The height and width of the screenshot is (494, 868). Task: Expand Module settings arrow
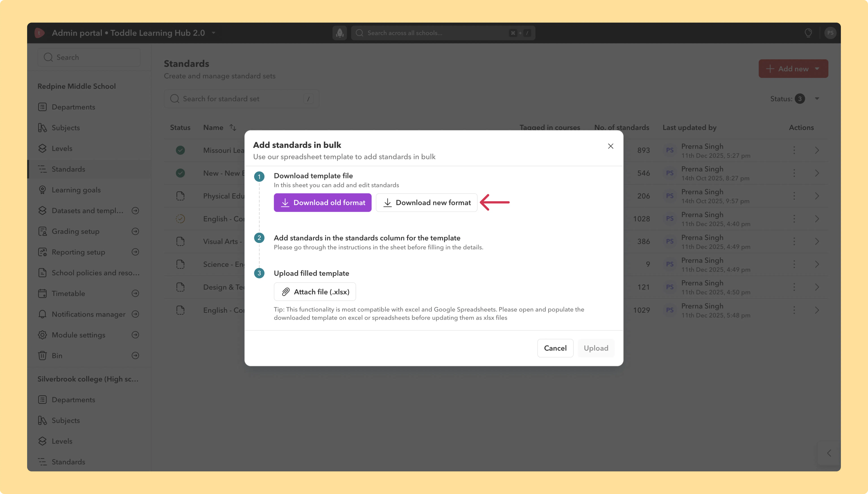(135, 335)
